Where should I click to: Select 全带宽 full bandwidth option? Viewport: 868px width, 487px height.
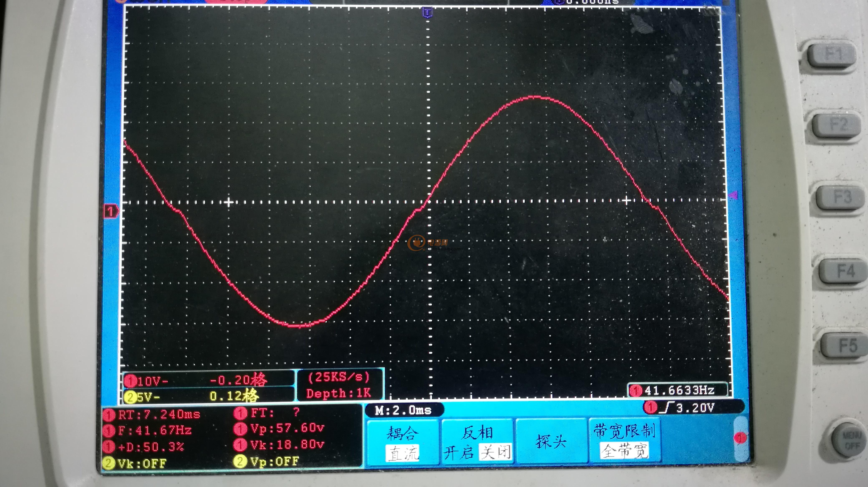coord(624,451)
